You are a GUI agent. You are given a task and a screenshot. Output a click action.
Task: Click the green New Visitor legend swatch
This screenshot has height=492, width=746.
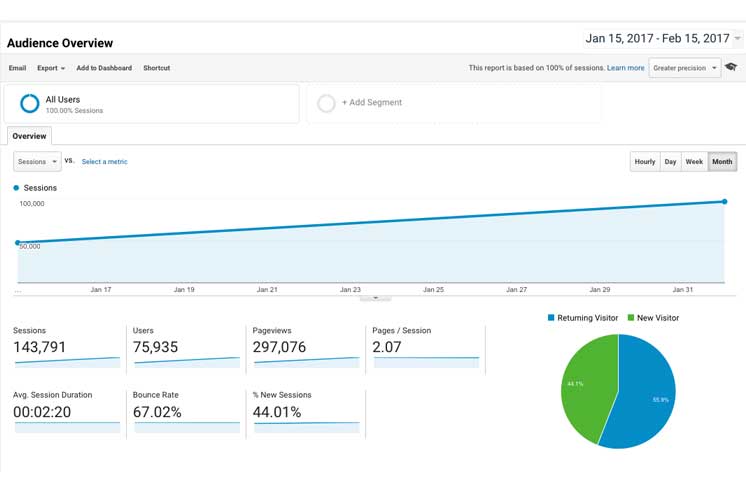click(631, 318)
